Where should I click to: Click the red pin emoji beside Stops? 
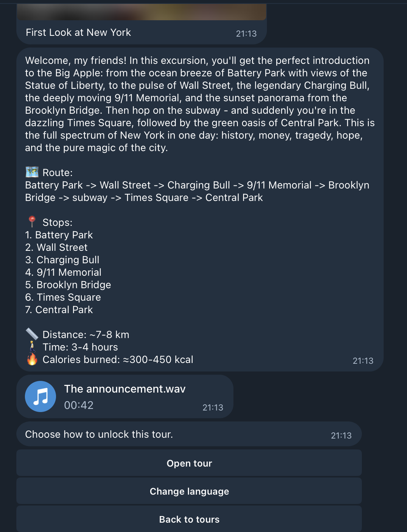(x=32, y=222)
